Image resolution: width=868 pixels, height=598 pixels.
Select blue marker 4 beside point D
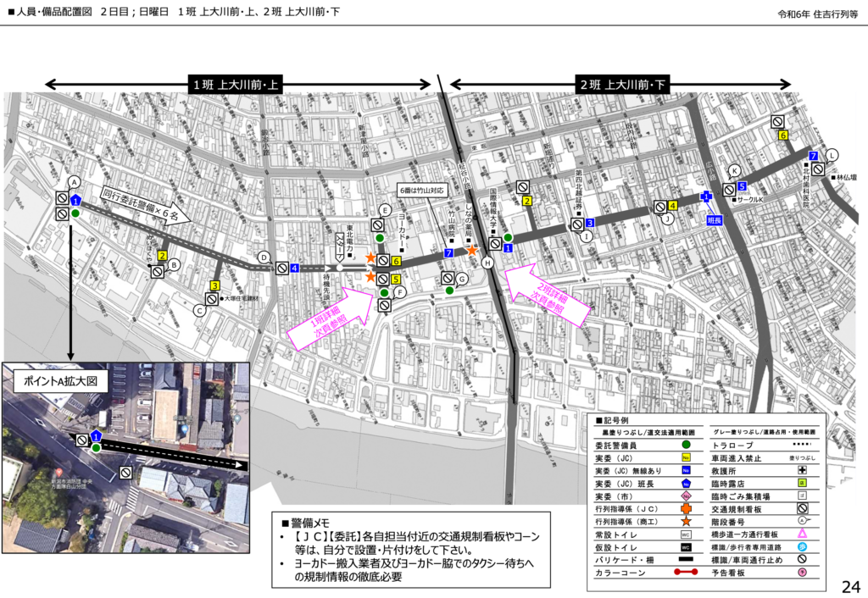coord(294,268)
